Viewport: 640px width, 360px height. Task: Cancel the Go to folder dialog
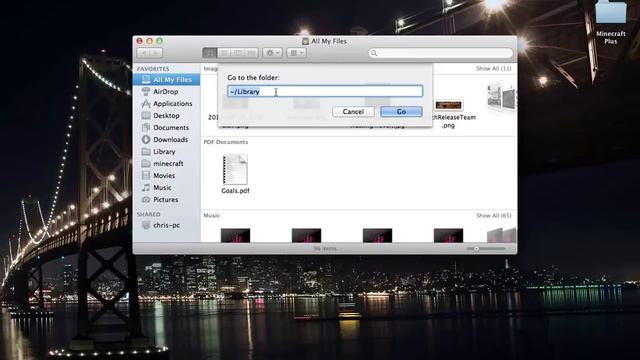click(x=353, y=111)
